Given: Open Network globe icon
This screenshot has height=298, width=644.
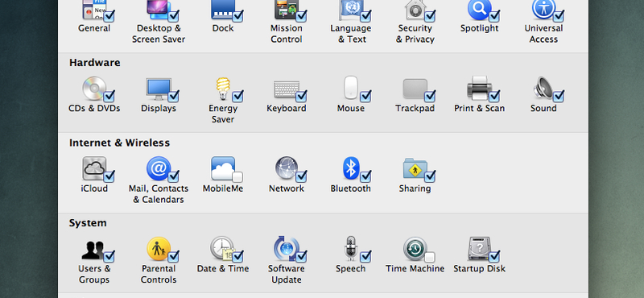Looking at the screenshot, I should click(x=287, y=168).
